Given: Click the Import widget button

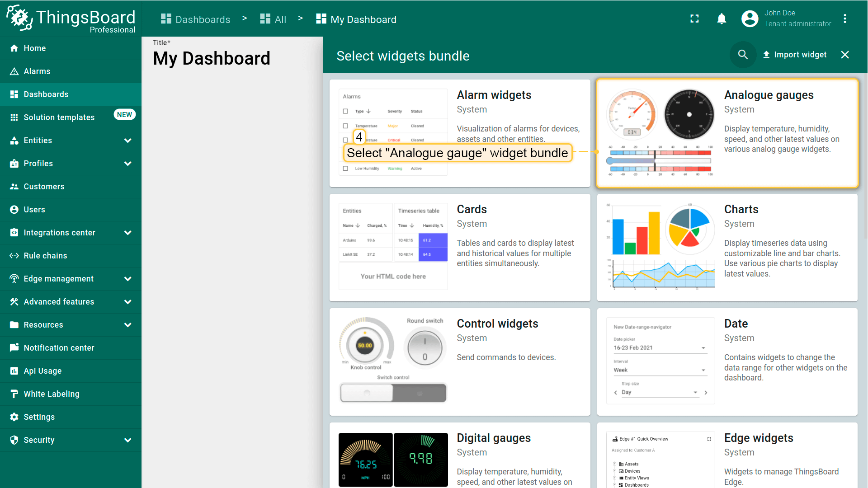Looking at the screenshot, I should click(795, 55).
